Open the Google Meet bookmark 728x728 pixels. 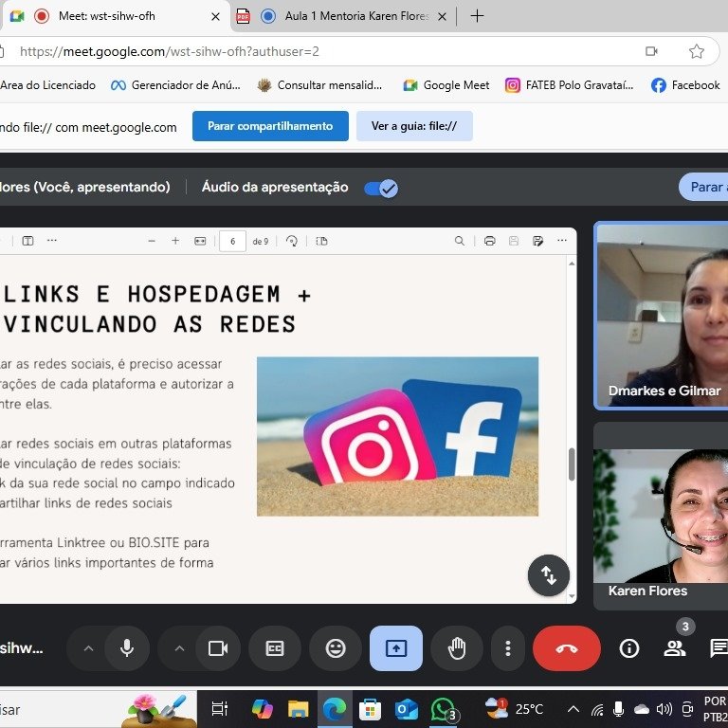[x=446, y=85]
